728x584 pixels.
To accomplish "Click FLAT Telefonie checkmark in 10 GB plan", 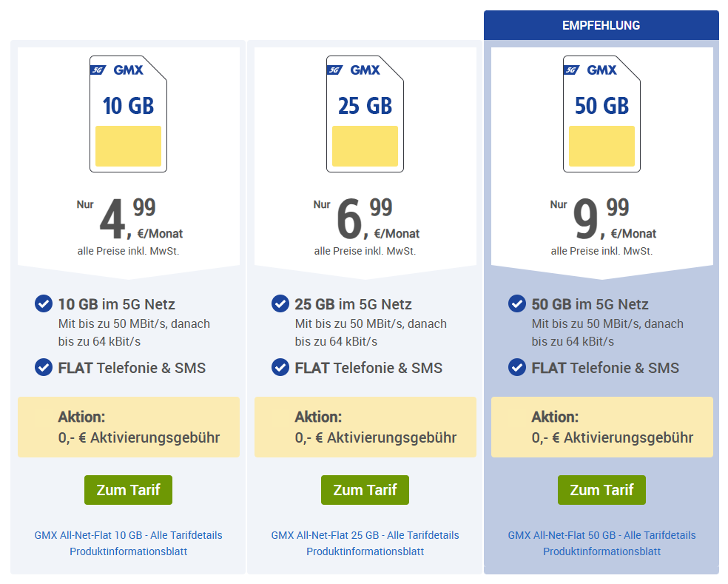I will pyautogui.click(x=44, y=367).
